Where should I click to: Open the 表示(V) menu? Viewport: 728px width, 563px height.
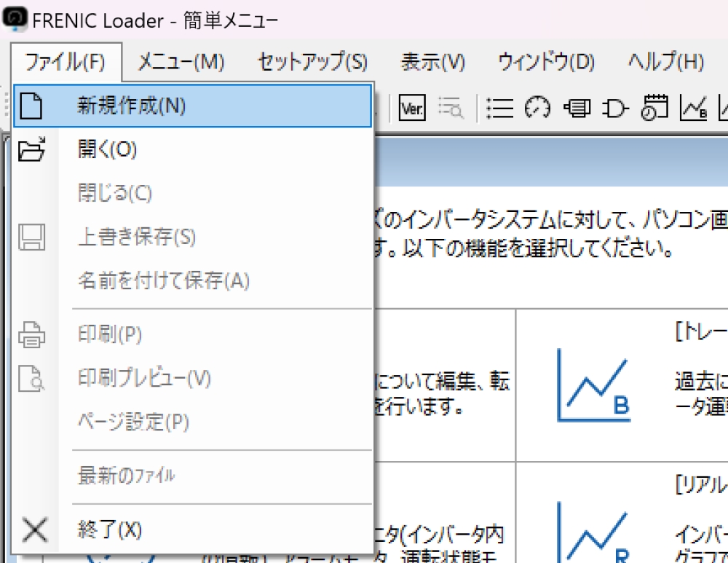click(x=432, y=62)
